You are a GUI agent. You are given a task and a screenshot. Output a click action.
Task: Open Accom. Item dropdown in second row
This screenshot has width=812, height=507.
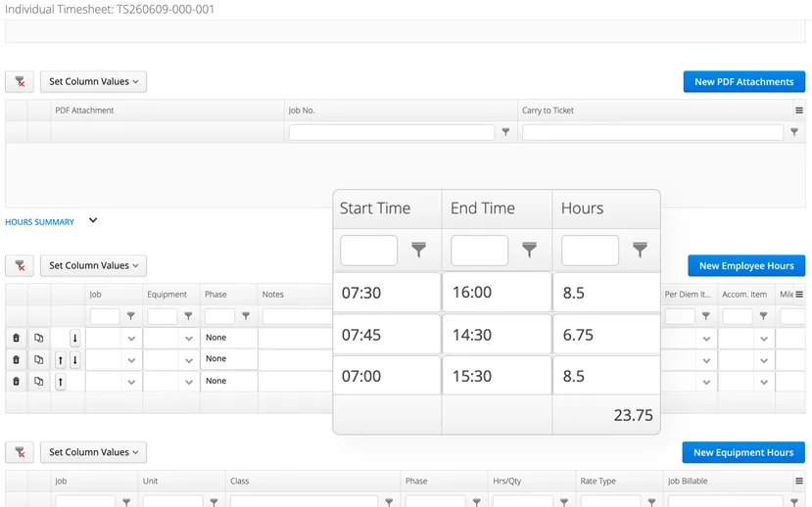(764, 360)
